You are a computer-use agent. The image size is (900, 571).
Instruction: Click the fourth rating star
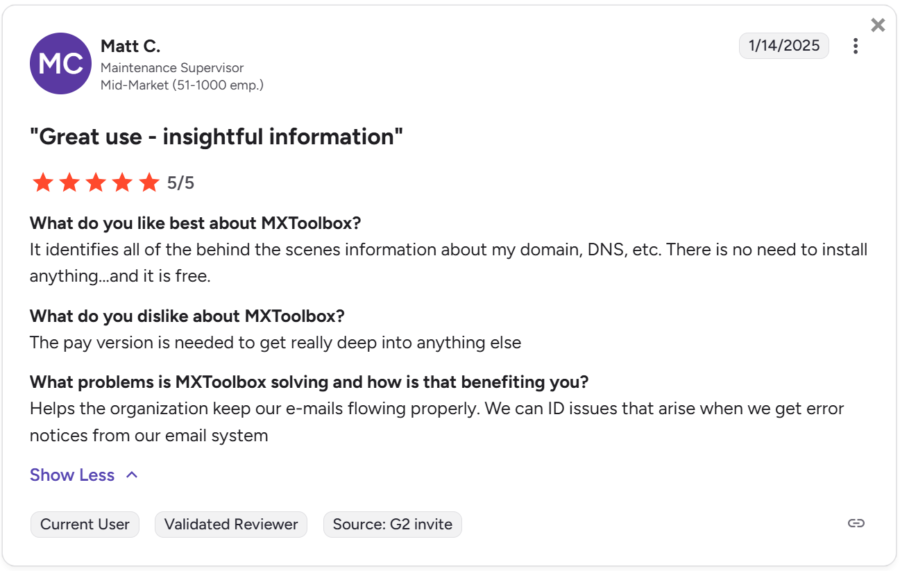(122, 182)
